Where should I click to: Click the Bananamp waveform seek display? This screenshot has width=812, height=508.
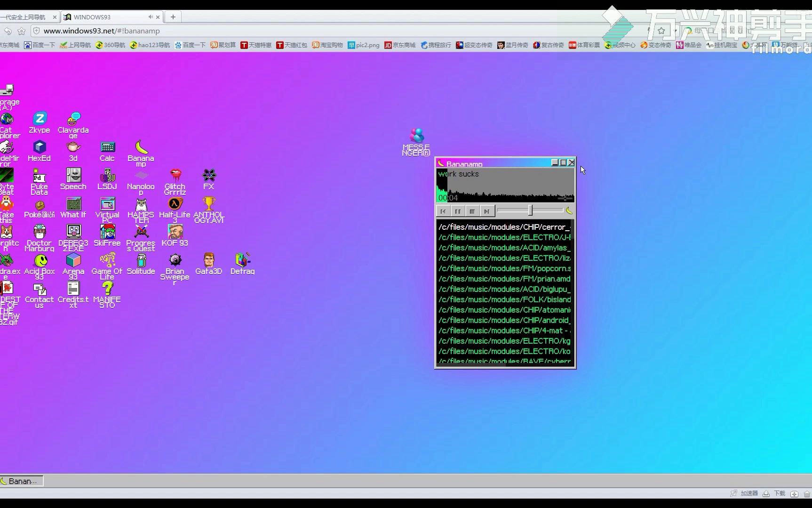pyautogui.click(x=505, y=185)
